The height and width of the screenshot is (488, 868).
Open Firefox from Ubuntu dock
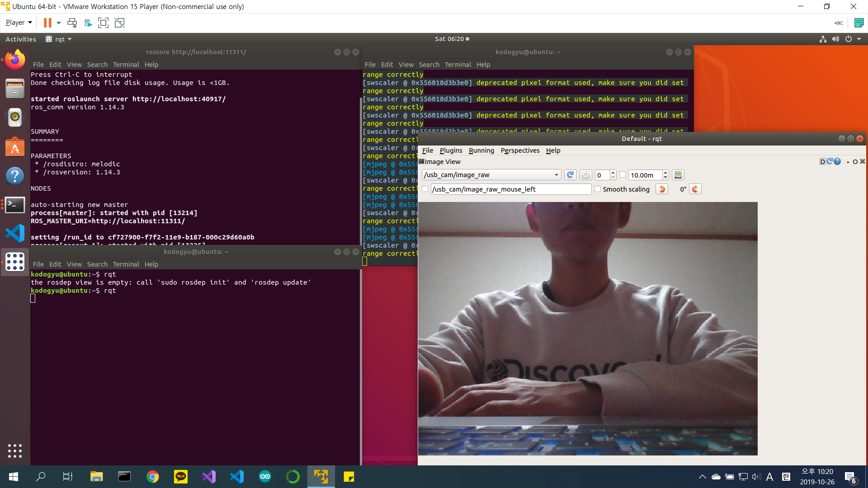pyautogui.click(x=15, y=60)
